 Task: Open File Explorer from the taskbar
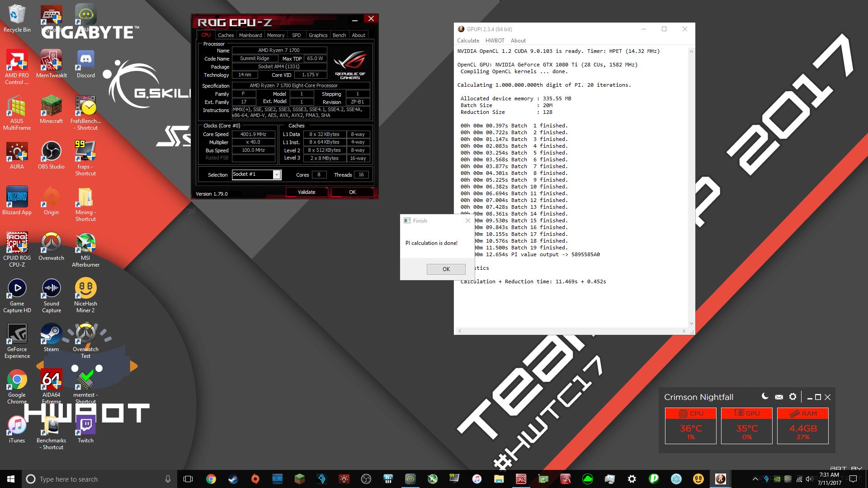[499, 479]
